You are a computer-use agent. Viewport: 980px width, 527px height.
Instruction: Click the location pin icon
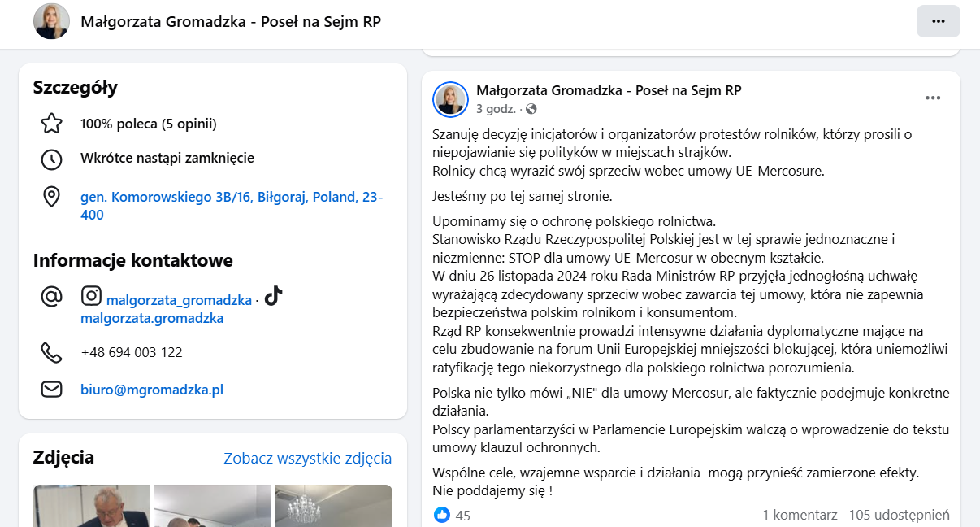point(51,197)
